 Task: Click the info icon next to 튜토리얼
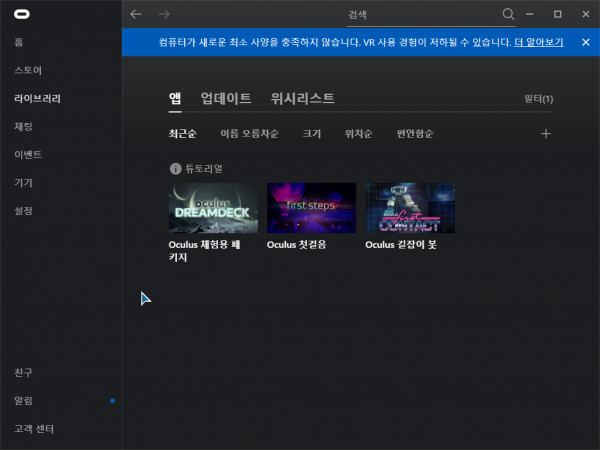click(175, 168)
